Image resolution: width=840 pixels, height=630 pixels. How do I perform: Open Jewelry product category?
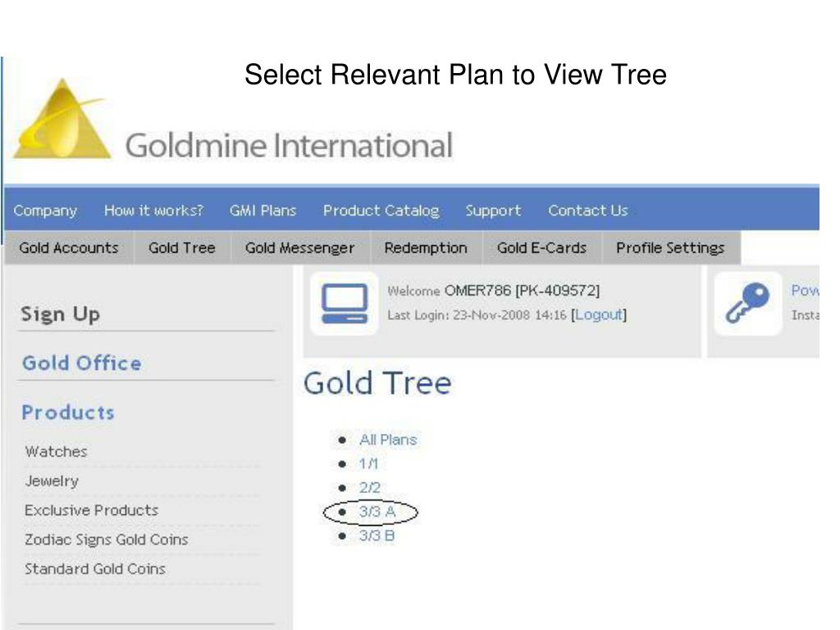(52, 481)
